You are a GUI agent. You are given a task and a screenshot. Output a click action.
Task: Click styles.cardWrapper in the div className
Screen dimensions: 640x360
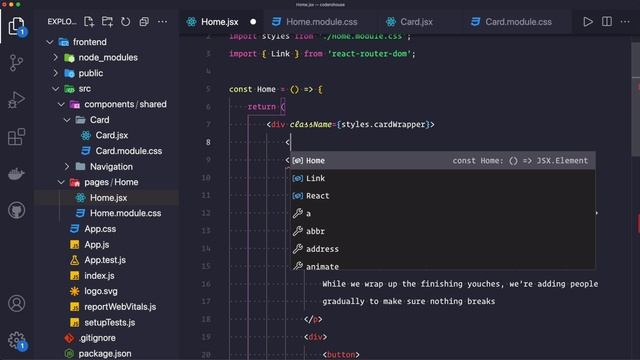tap(384, 124)
